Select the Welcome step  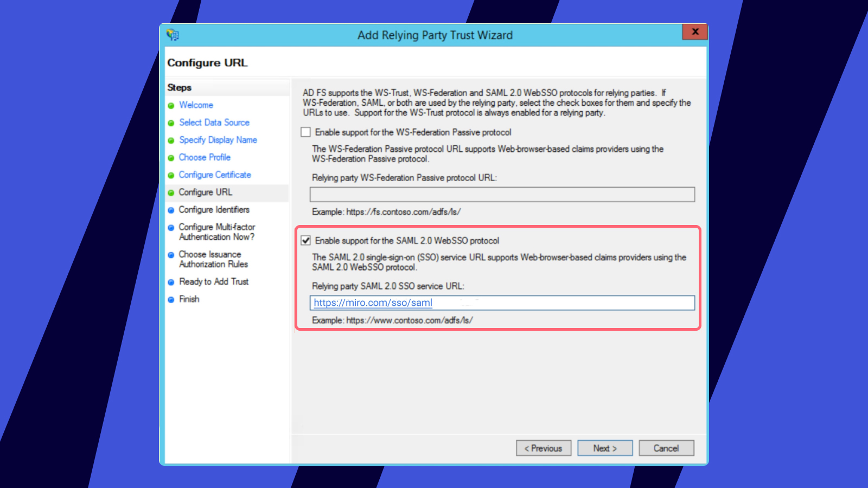[196, 105]
